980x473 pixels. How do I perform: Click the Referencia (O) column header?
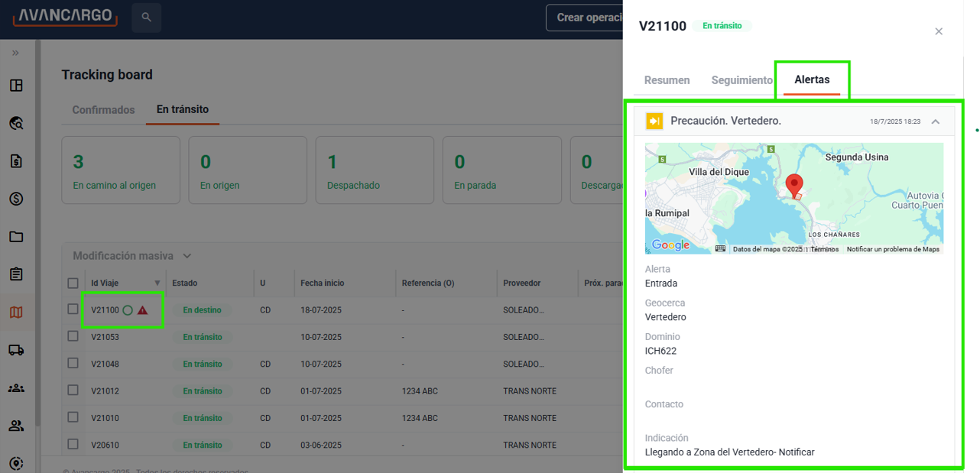[428, 283]
